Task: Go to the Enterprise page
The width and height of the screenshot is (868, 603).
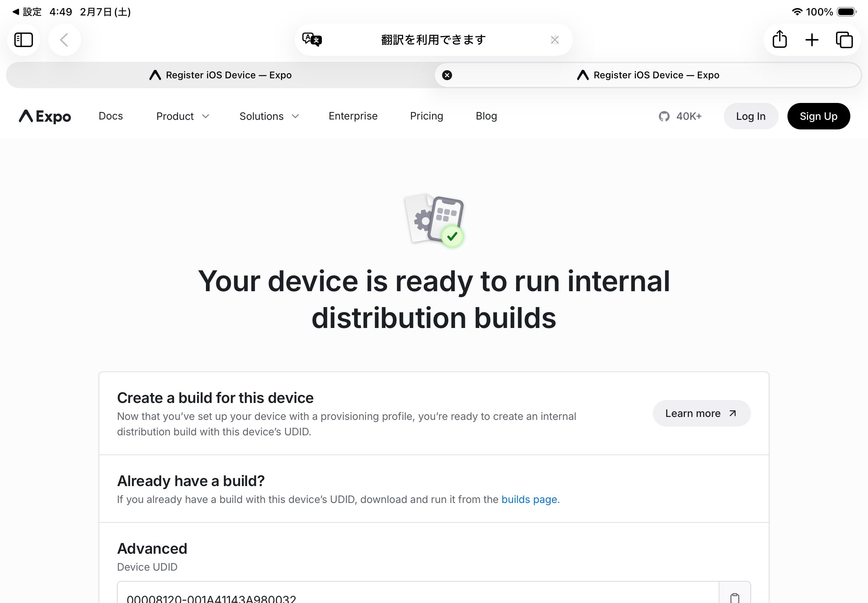Action: [353, 116]
